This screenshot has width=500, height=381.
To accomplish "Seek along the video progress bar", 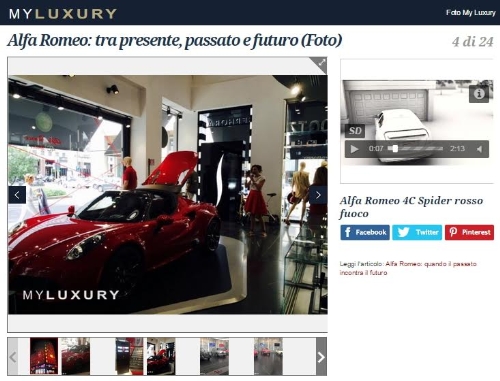I will point(415,149).
